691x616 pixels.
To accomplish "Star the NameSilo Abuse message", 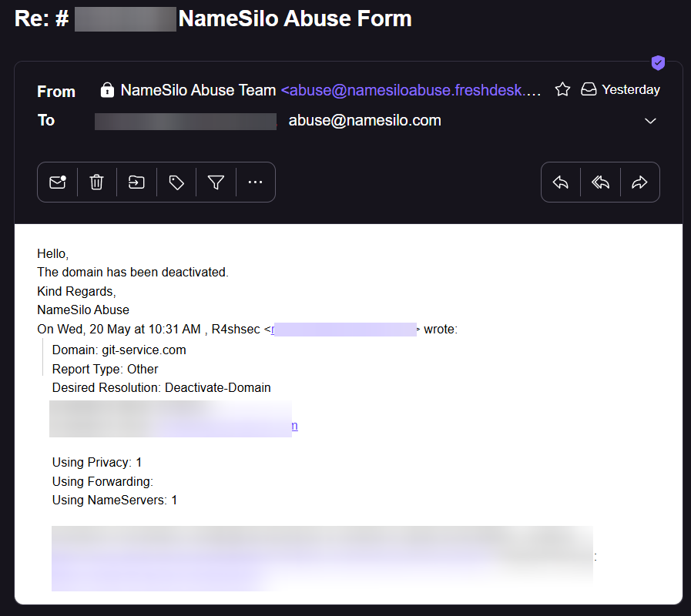I will point(562,89).
